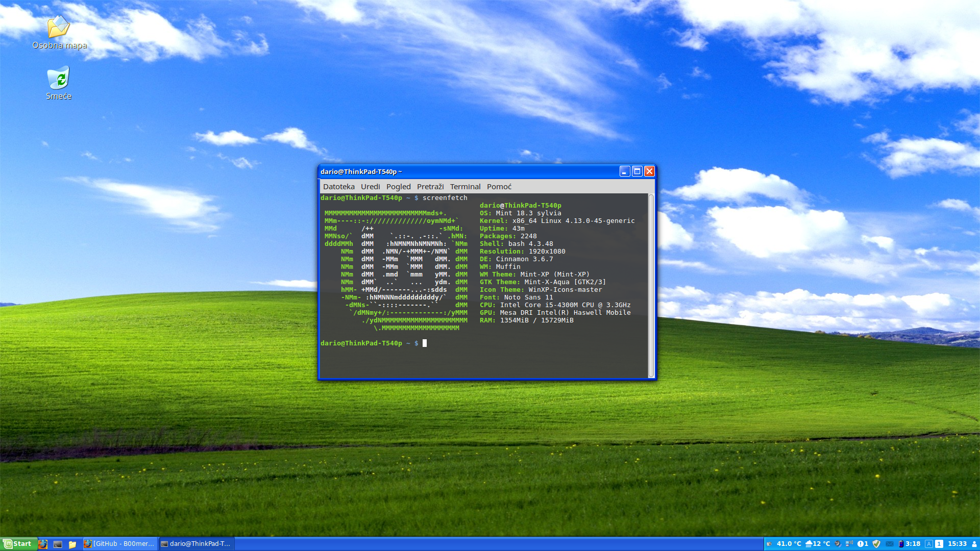Click the Kernel 4.13.0-45-generic line
Image resolution: width=980 pixels, height=551 pixels.
pyautogui.click(x=557, y=221)
